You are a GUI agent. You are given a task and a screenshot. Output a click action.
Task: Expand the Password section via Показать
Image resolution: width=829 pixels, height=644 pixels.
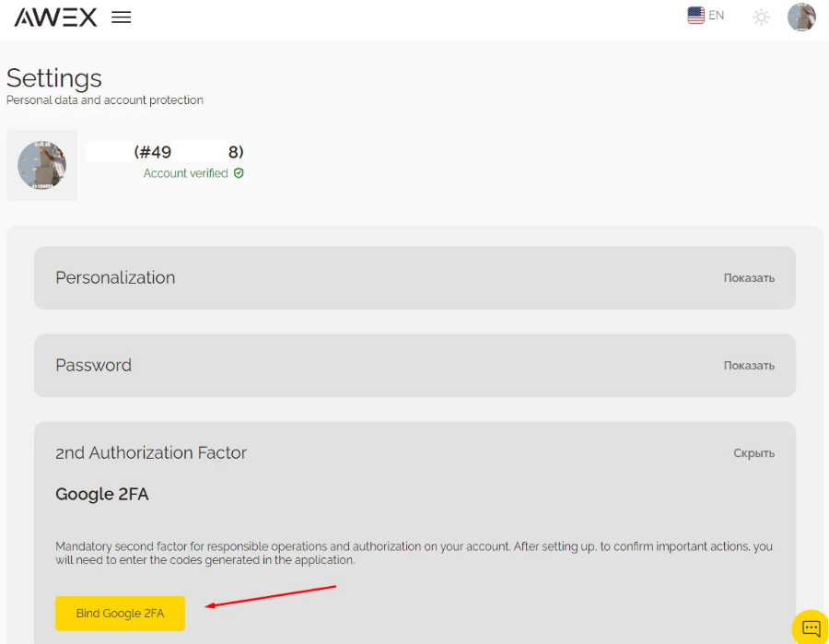coord(748,366)
